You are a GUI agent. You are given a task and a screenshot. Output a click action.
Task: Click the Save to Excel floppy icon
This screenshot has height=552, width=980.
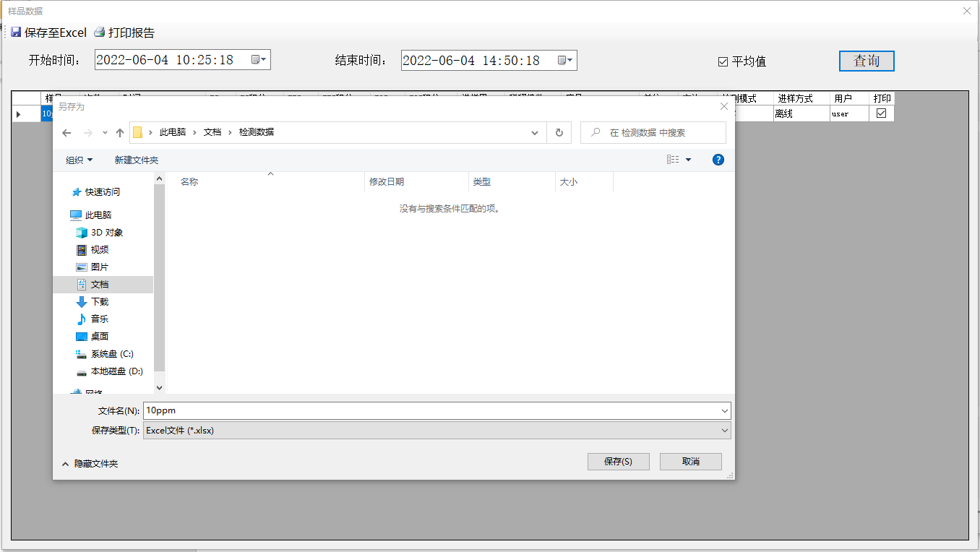click(16, 33)
